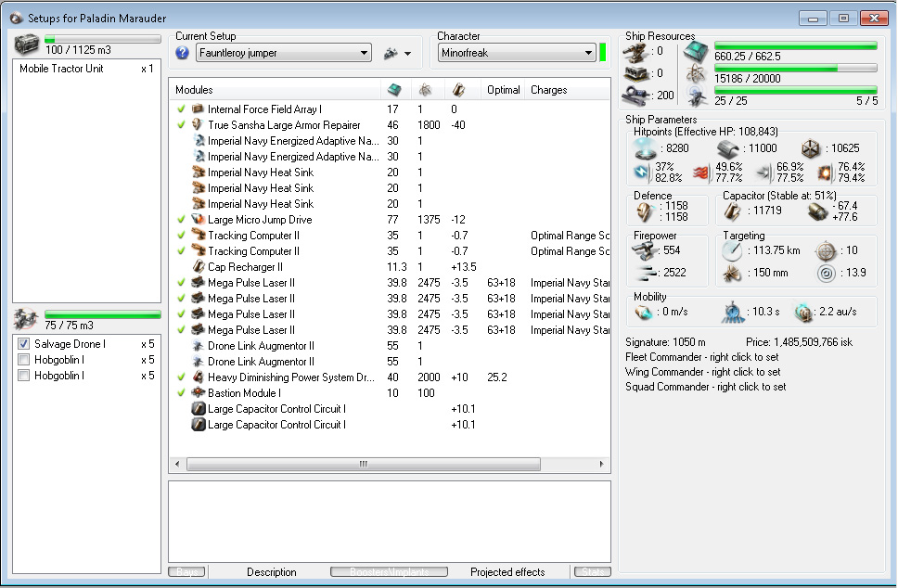Click the Wing Commander right click to set text
The image size is (898, 588).
[702, 372]
